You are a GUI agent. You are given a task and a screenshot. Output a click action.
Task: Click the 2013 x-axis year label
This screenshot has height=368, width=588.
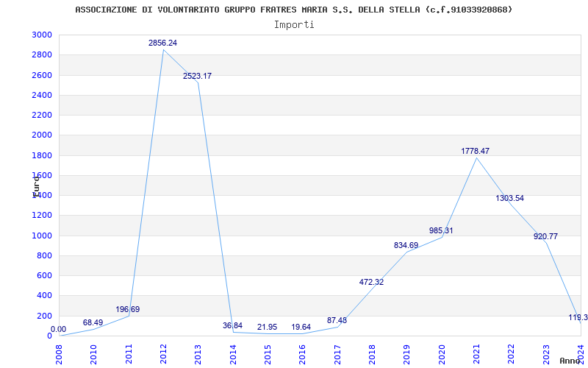198,354
